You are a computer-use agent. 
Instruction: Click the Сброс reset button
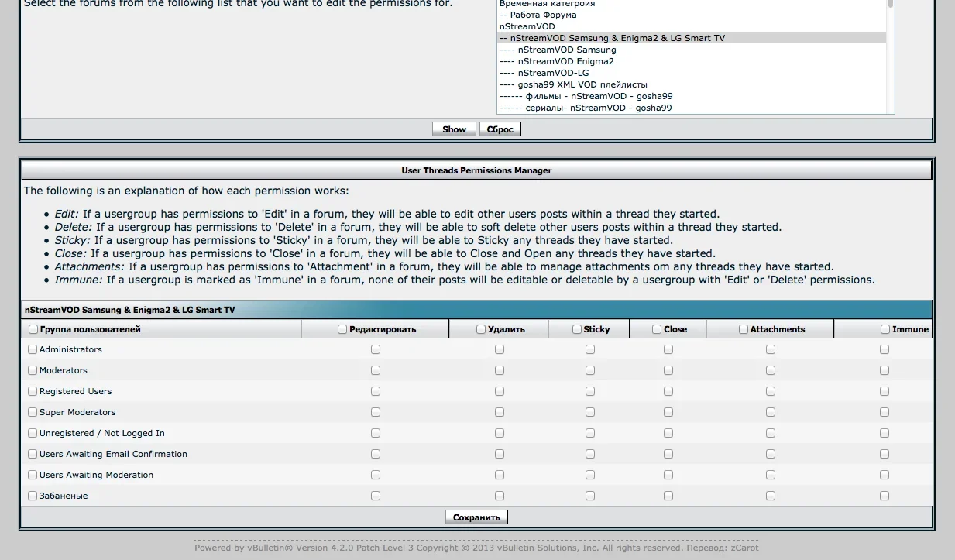pos(500,129)
